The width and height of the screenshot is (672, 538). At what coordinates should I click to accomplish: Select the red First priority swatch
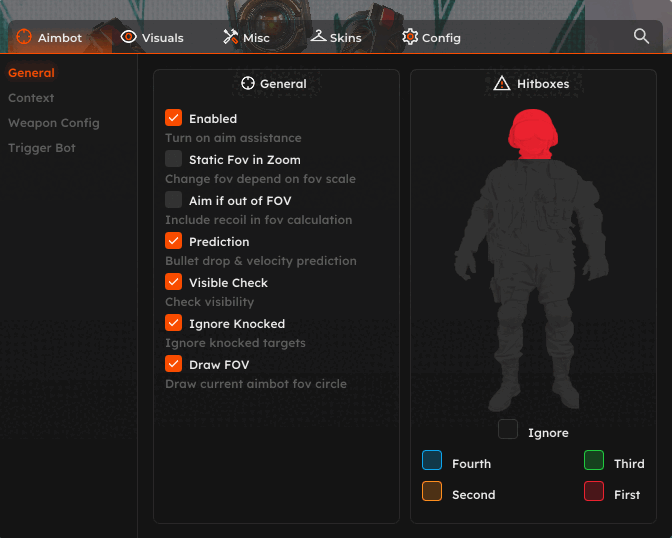click(x=594, y=491)
